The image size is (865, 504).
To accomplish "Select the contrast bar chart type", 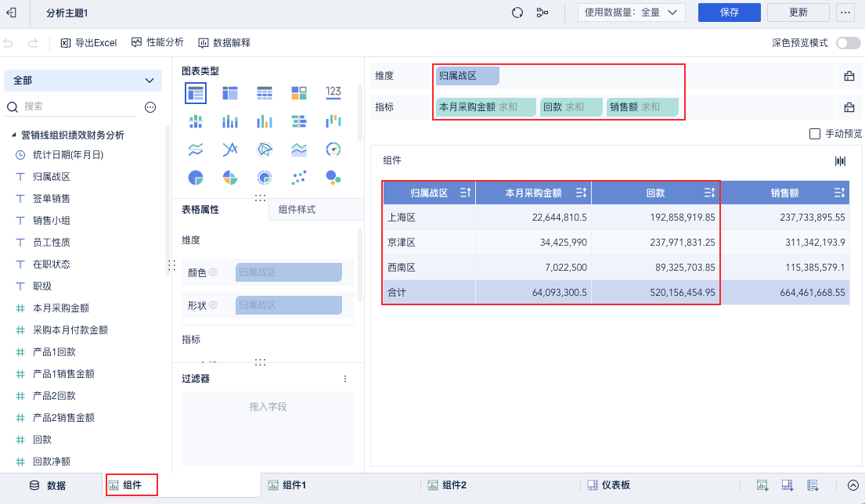I will click(x=299, y=121).
